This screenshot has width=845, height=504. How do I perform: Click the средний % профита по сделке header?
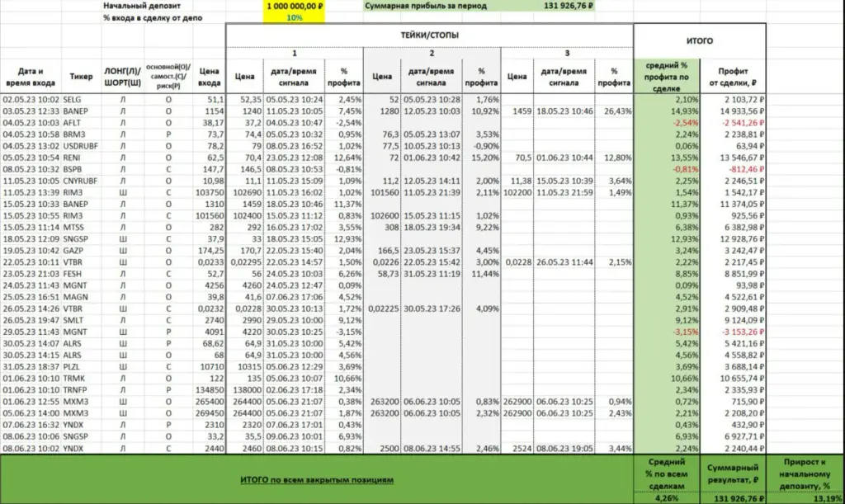[x=667, y=77]
